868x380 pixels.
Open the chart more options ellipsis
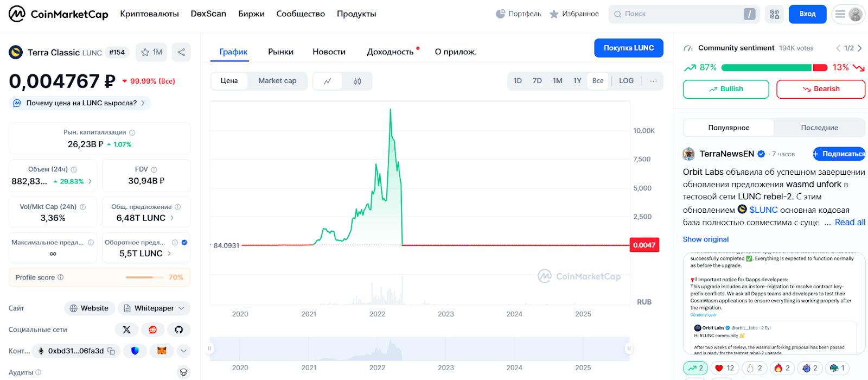click(x=653, y=81)
